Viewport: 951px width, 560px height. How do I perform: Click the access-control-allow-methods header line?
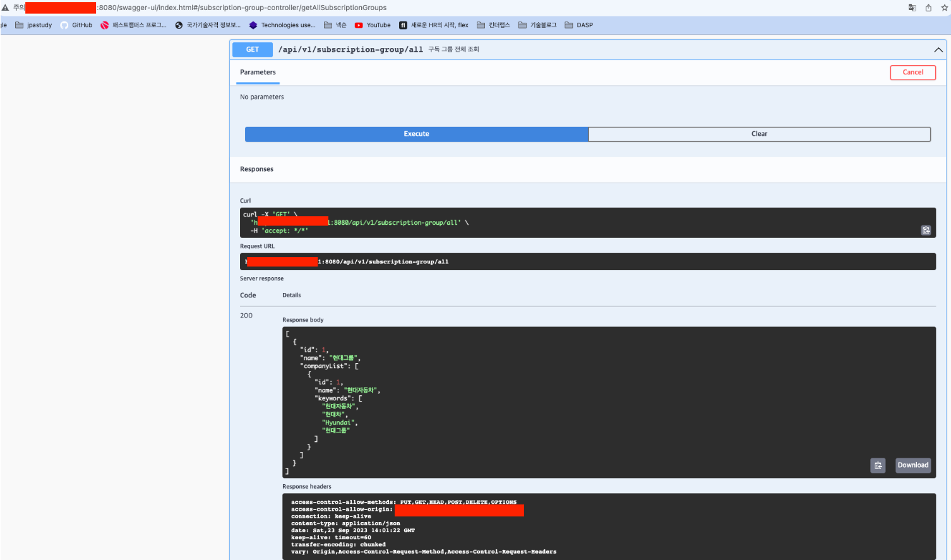[404, 503]
